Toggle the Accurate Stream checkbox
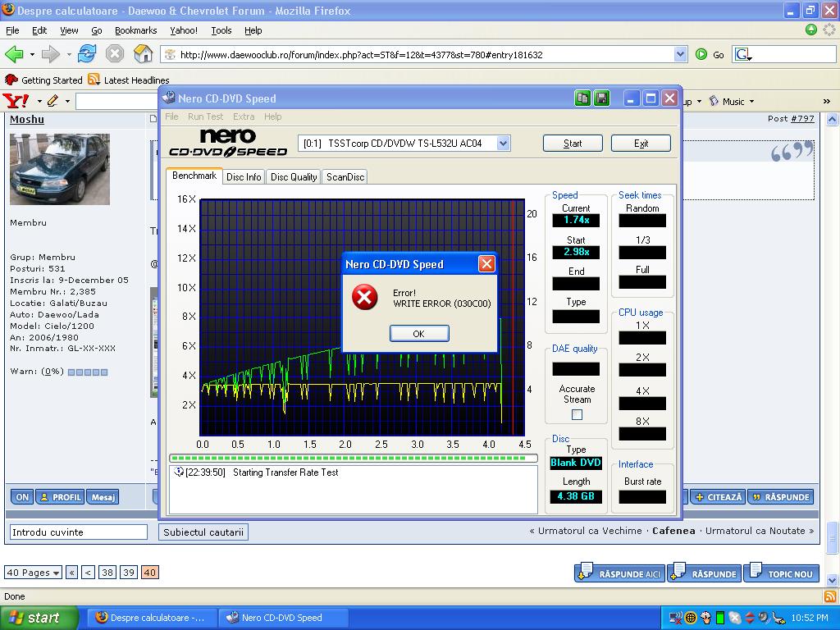The width and height of the screenshot is (840, 630). (x=577, y=415)
